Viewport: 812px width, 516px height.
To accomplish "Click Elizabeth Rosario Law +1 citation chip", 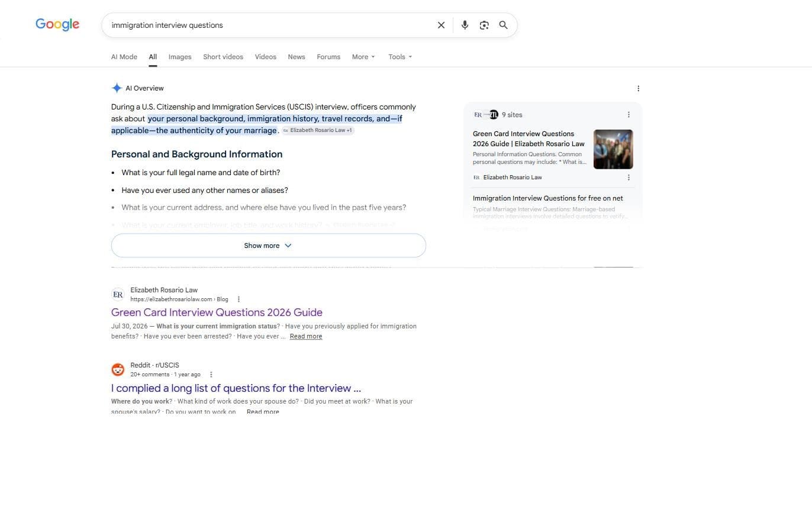I will (318, 130).
